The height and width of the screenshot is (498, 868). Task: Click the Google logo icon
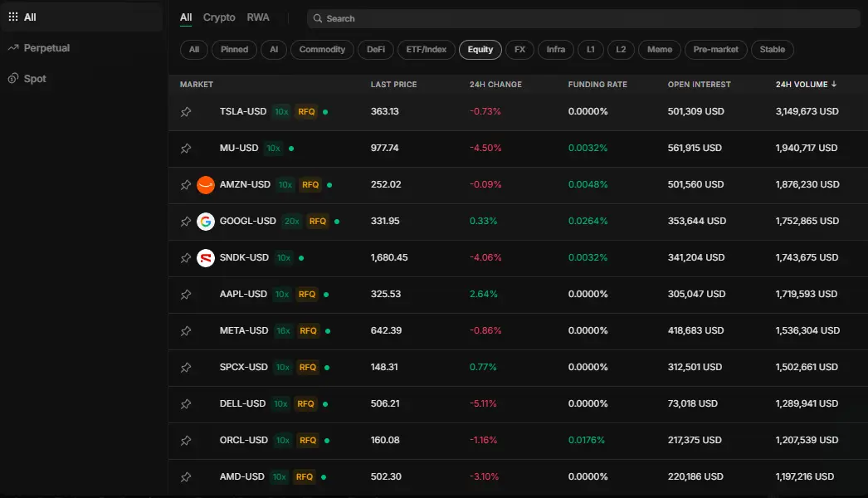pyautogui.click(x=205, y=221)
